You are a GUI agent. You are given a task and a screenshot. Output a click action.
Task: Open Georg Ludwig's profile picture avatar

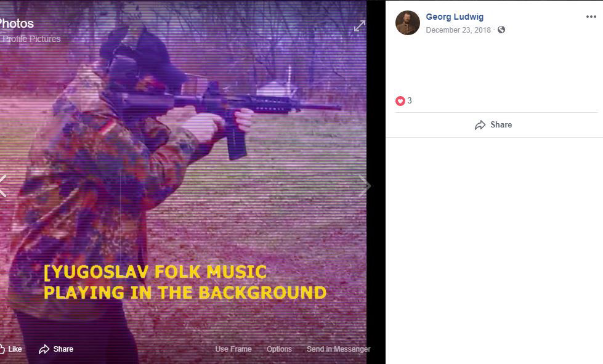[x=407, y=23]
